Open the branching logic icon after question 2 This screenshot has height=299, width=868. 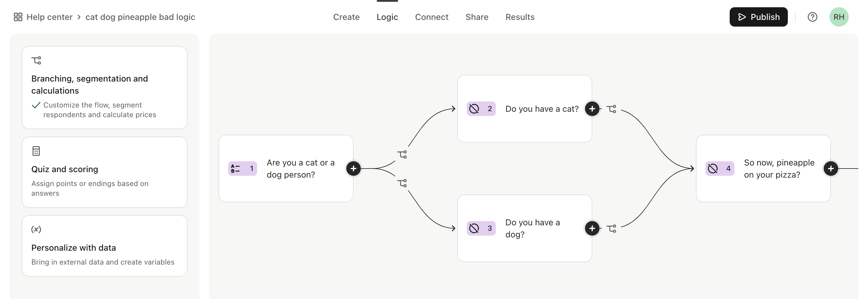(x=612, y=109)
